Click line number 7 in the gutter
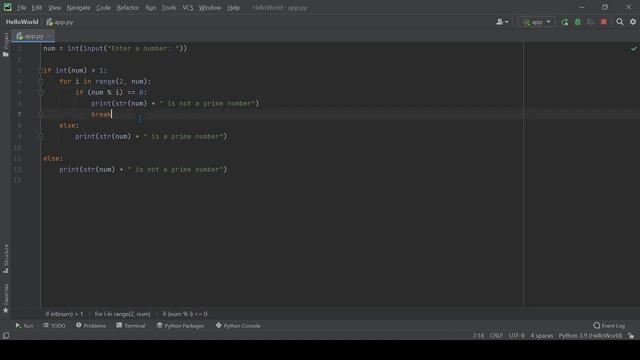 point(19,115)
